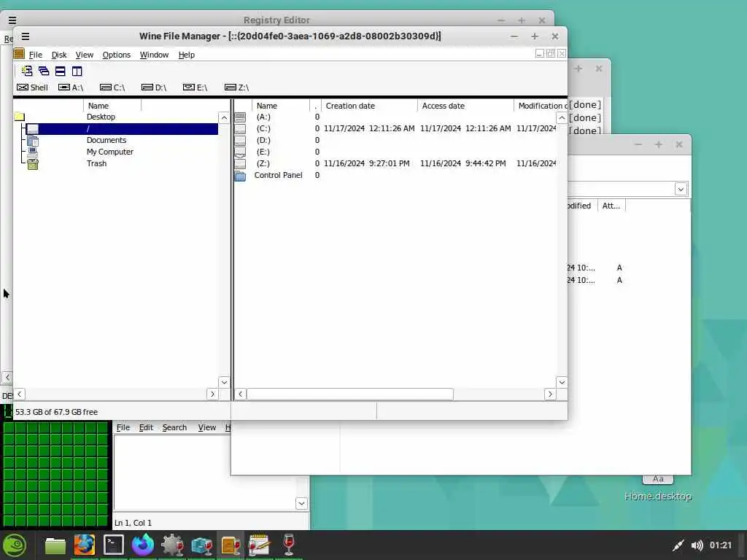Open the File menu in Wine File Manager

35,55
